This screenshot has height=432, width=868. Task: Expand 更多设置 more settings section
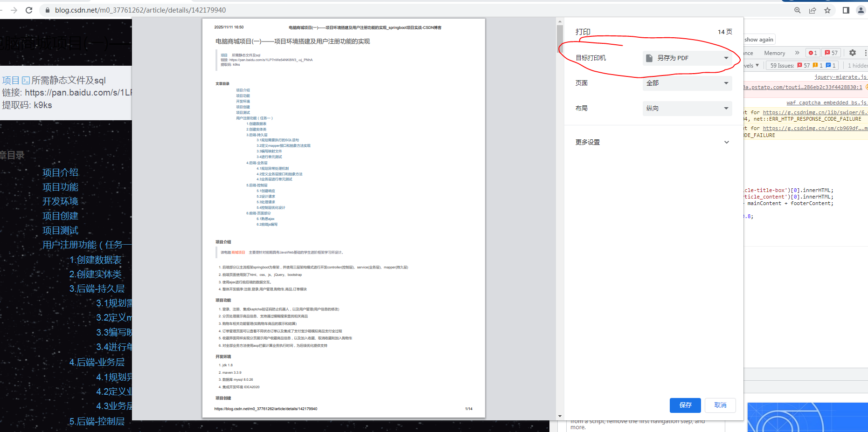tap(653, 142)
